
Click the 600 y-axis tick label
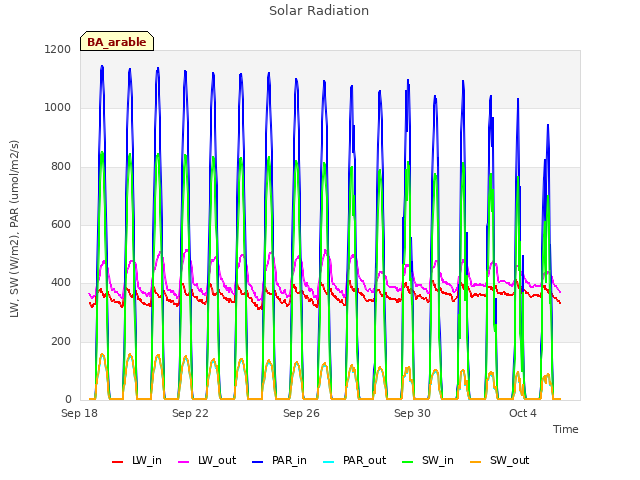point(61,225)
